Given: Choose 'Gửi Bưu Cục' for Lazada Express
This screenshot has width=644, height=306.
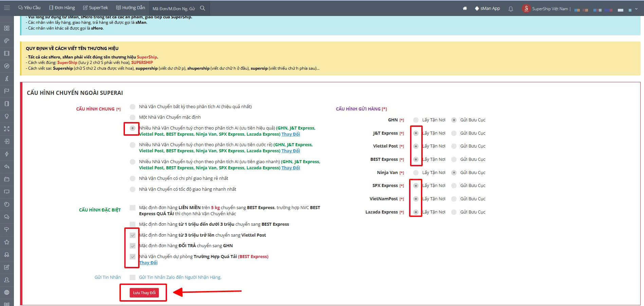Looking at the screenshot, I should (454, 212).
